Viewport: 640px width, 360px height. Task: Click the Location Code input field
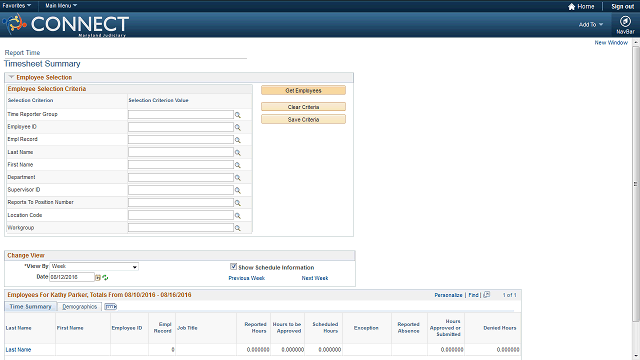(181, 215)
